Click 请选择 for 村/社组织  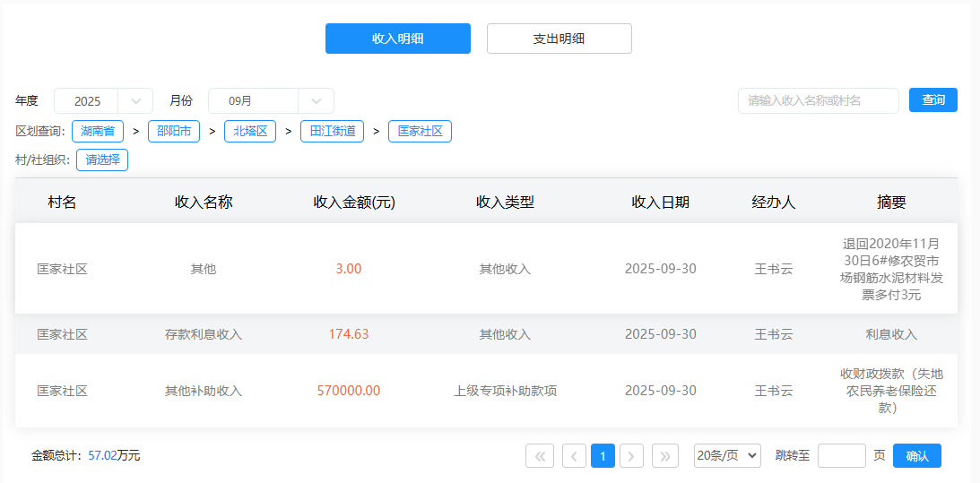coord(102,160)
